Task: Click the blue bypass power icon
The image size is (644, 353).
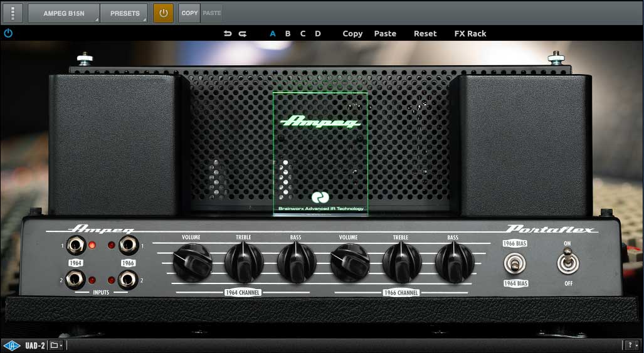Action: [x=8, y=33]
